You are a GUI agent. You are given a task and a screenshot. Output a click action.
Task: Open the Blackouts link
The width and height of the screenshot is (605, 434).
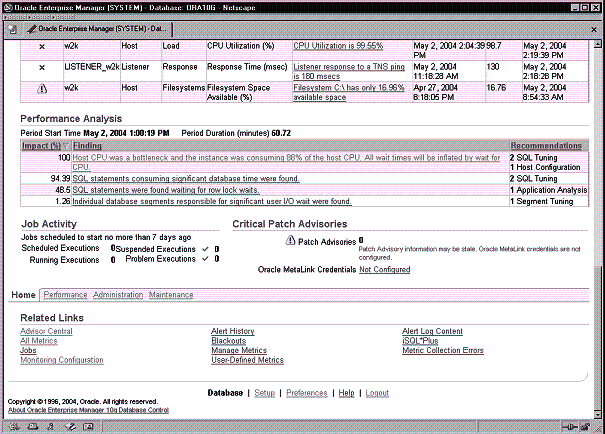(x=228, y=341)
